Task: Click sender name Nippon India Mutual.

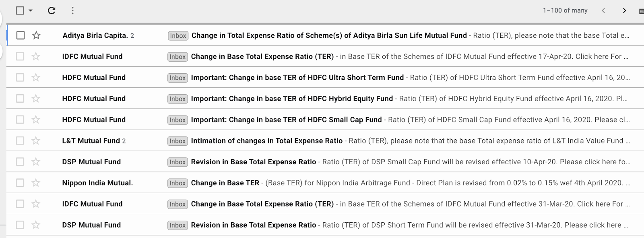Action: [x=97, y=183]
